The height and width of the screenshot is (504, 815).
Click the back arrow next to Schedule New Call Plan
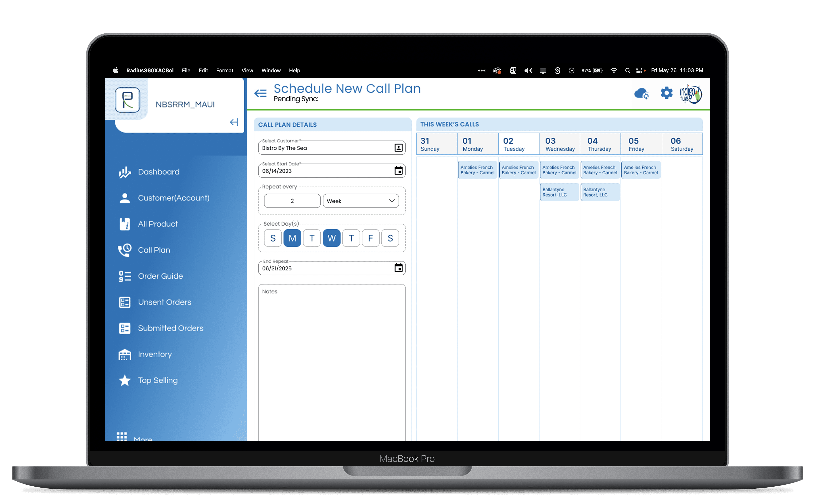[260, 93]
